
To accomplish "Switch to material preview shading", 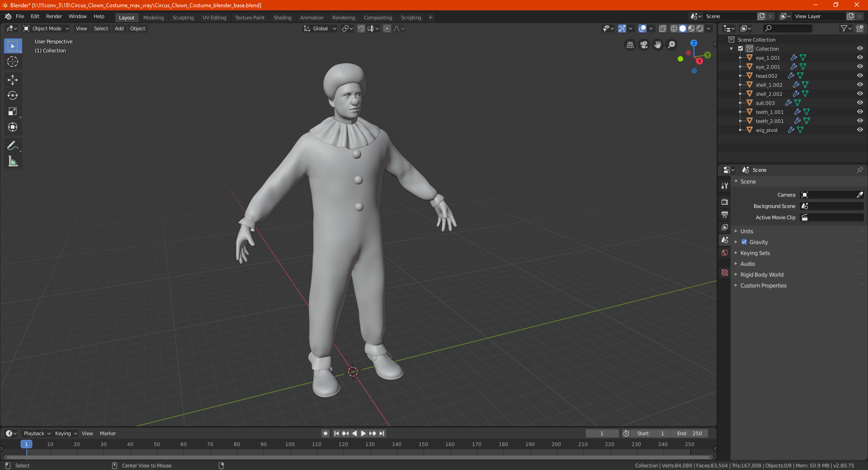I will coord(691,28).
